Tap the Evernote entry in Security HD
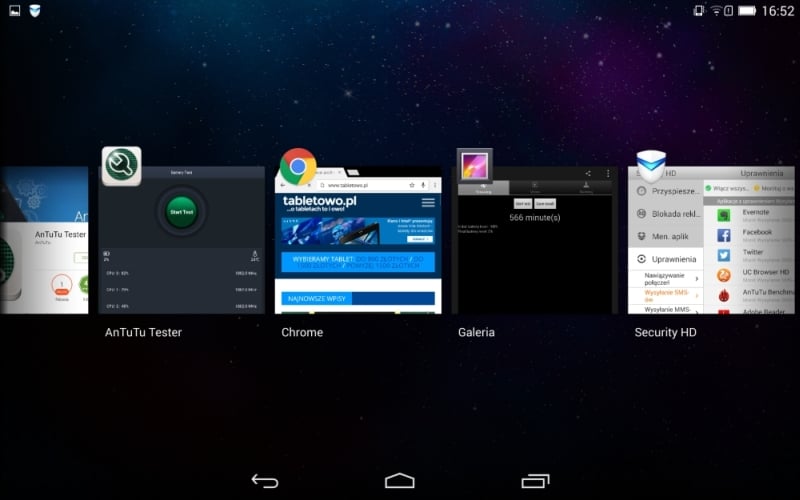Screen dimensions: 800x500 pyautogui.click(x=749, y=215)
